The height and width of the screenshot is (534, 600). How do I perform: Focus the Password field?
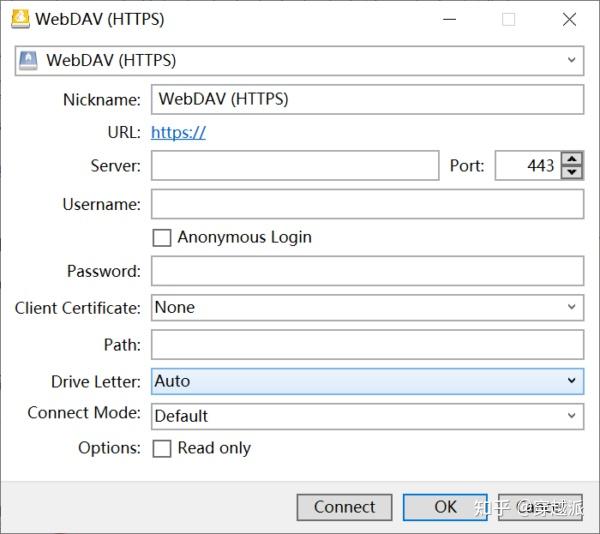pyautogui.click(x=367, y=271)
